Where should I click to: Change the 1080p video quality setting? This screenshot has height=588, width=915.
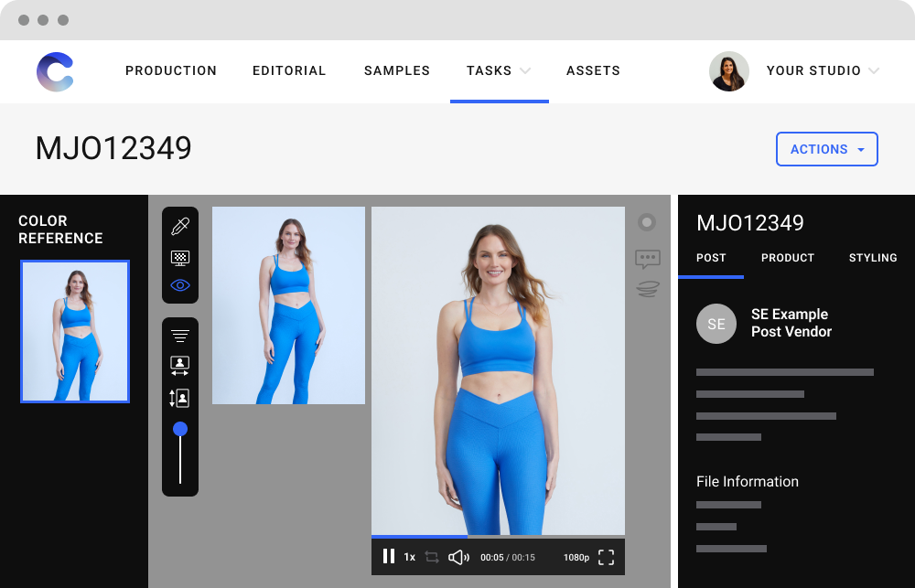point(576,557)
